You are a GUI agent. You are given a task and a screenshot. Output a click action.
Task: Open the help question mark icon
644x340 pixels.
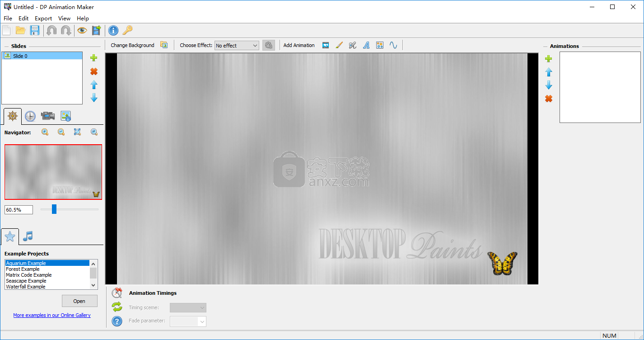pos(117,321)
